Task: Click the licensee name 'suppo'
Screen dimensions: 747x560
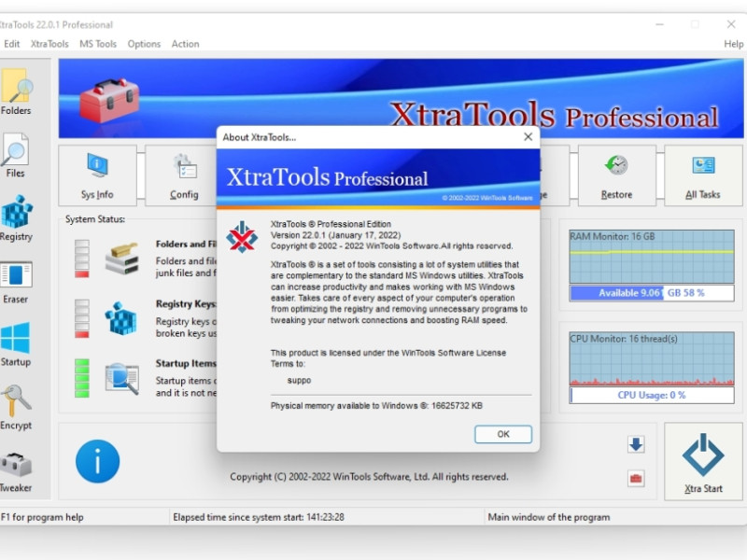Action: pyautogui.click(x=299, y=381)
